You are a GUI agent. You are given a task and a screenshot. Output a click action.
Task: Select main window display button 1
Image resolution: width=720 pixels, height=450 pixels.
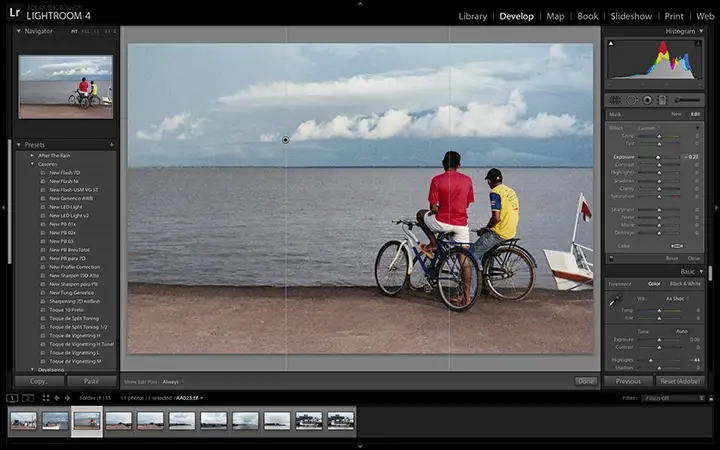pyautogui.click(x=12, y=398)
